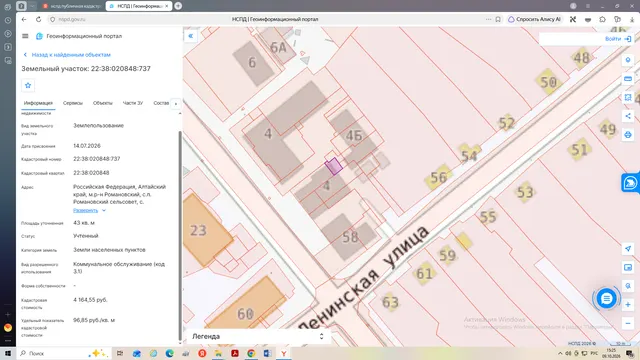
Task: Expand the Легенда dropdown
Action: [x=258, y=336]
